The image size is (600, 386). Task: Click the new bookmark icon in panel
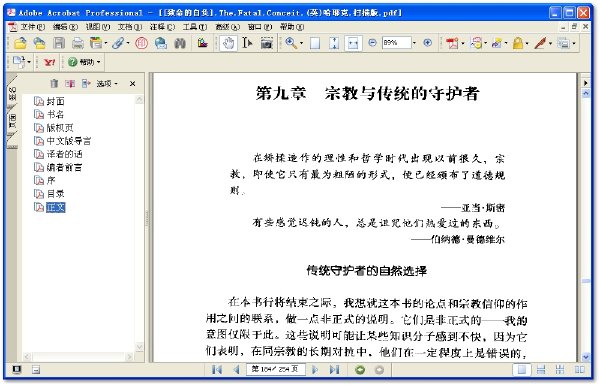click(x=70, y=83)
